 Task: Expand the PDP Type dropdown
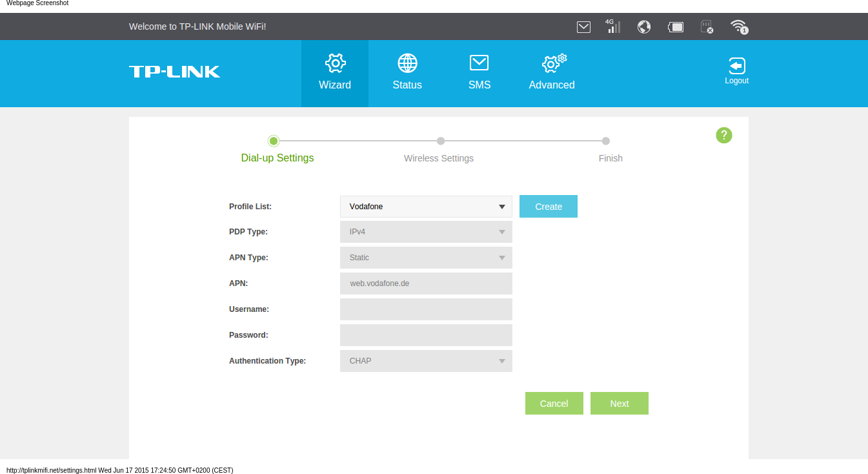(426, 232)
